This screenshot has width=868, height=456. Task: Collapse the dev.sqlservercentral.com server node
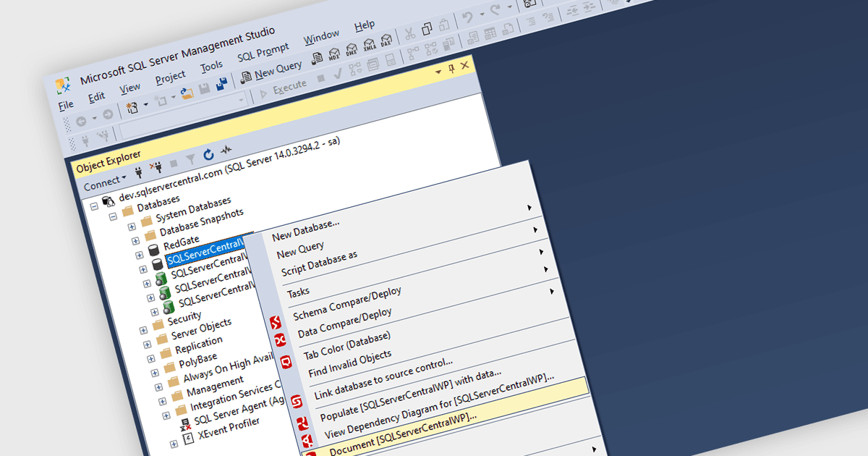[x=94, y=206]
